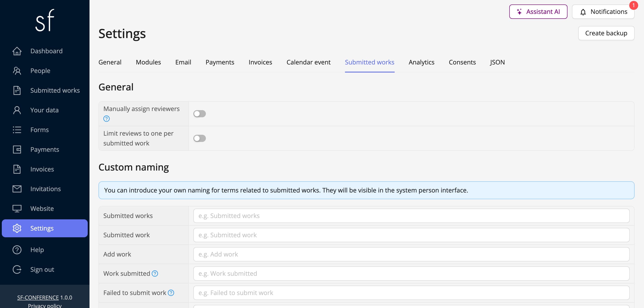Screen dimensions: 644x308
Task: Open the General settings tab
Action: (110, 62)
